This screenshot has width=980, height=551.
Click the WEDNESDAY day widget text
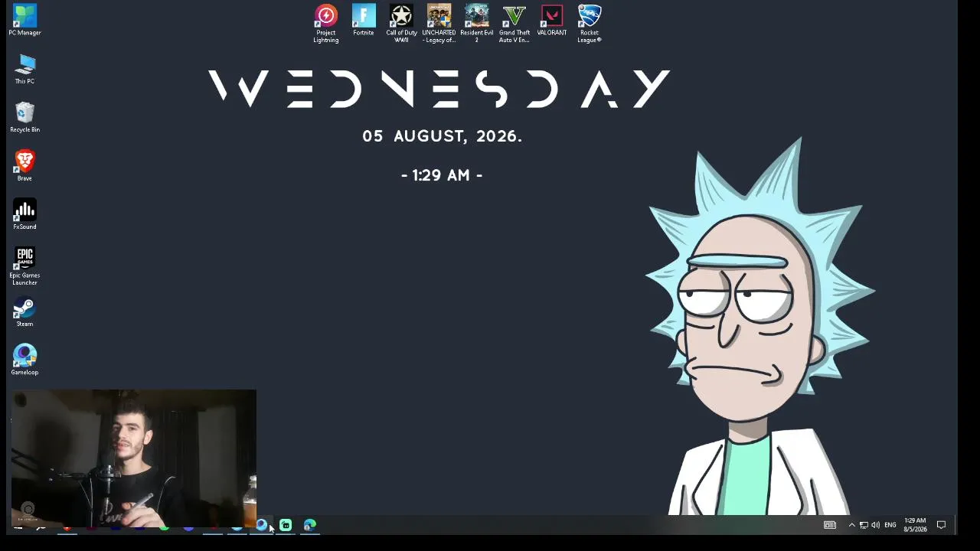point(439,89)
